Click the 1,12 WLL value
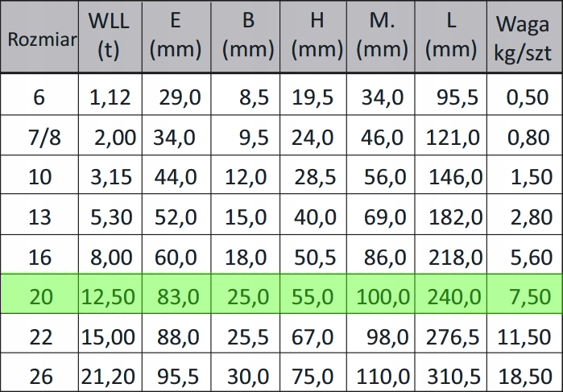The height and width of the screenshot is (392, 563). coord(109,97)
